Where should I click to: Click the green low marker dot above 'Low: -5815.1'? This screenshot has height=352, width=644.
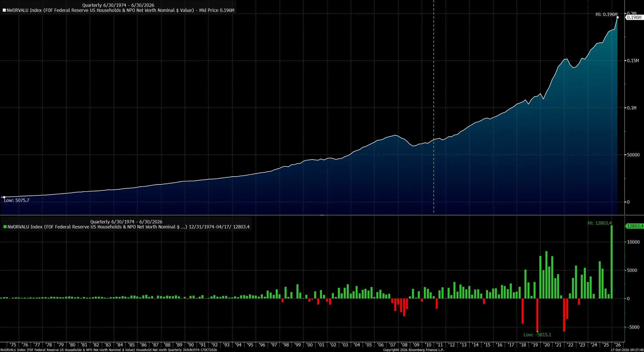537,332
